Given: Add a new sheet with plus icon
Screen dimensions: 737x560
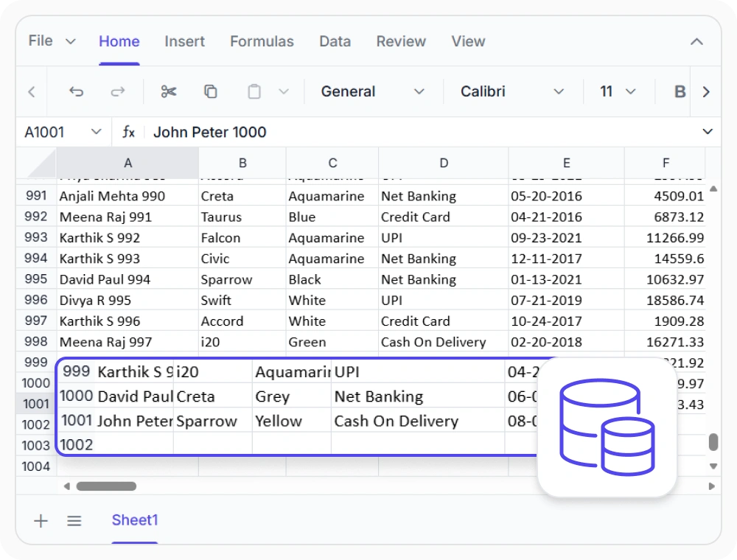Looking at the screenshot, I should click(x=41, y=520).
